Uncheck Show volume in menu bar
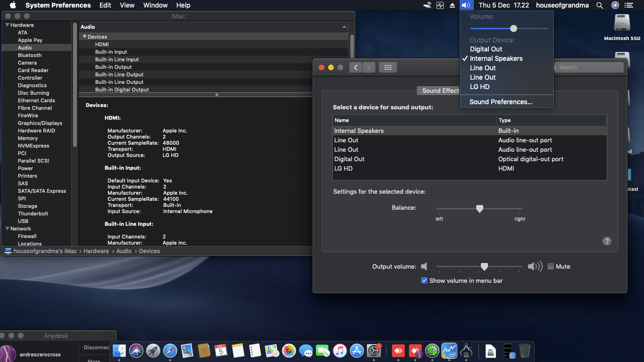644x362 pixels. 424,280
